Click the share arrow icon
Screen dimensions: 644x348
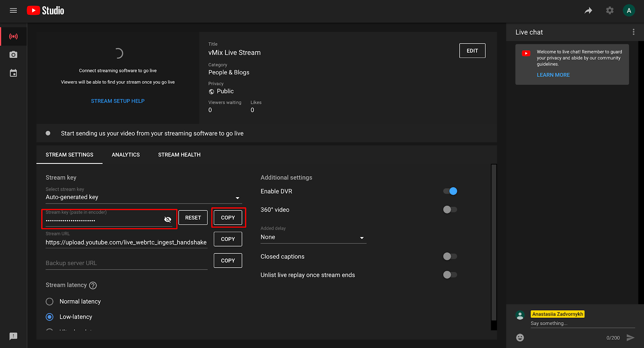[x=588, y=10]
